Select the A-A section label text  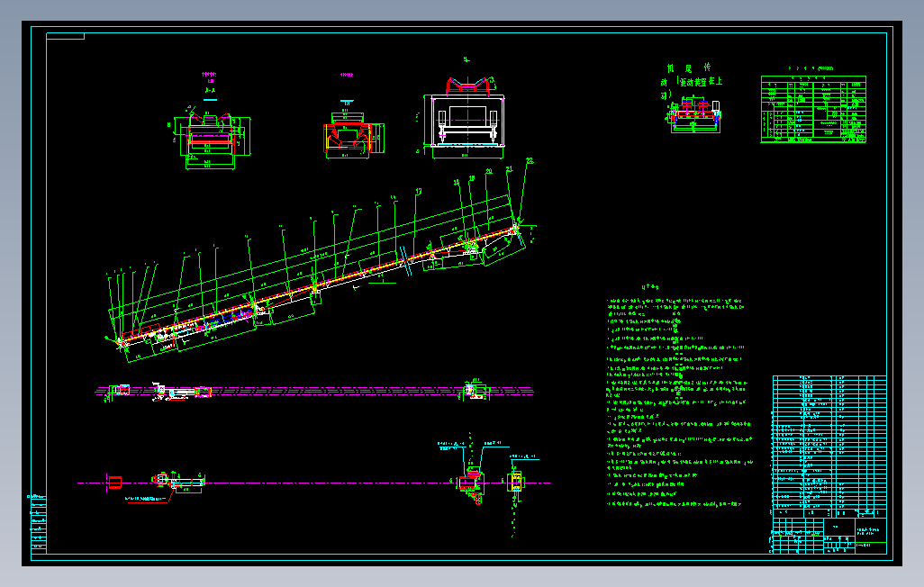pos(210,91)
